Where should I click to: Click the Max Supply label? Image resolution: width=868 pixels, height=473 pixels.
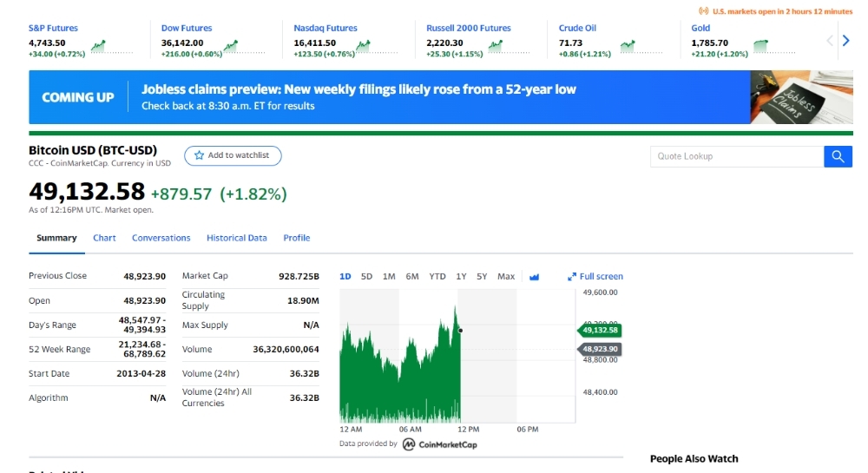pos(205,325)
